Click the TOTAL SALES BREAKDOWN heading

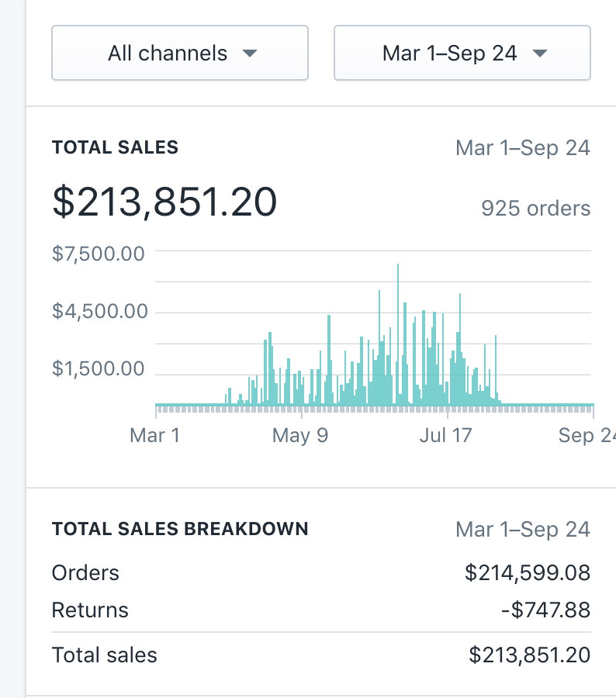tap(180, 529)
